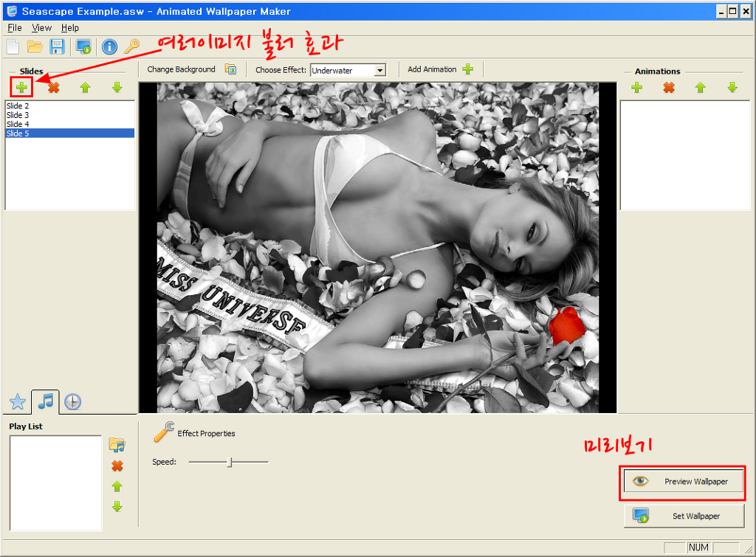This screenshot has height=557, width=756.
Task: Maximize the Animated Wallpaper Maker window
Action: [x=732, y=11]
